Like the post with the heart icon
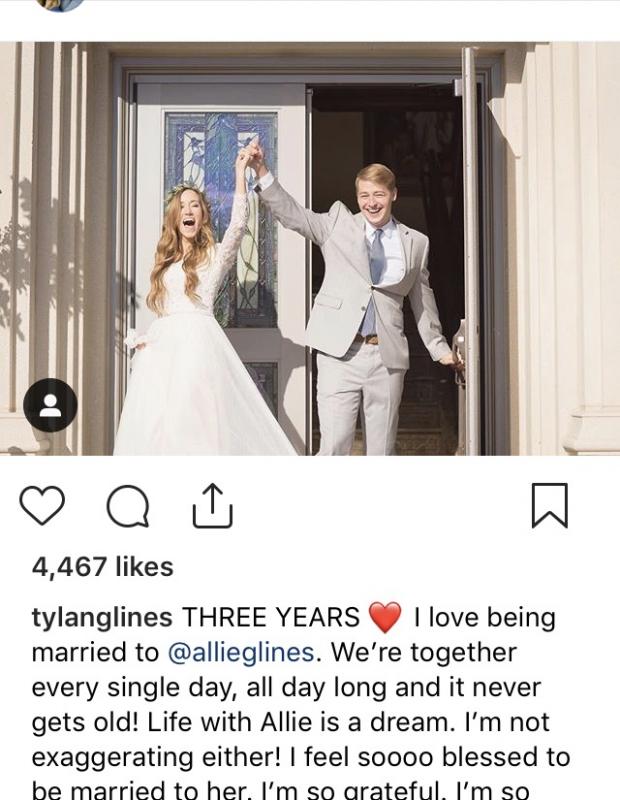Viewport: 620px width, 800px height. [x=42, y=505]
